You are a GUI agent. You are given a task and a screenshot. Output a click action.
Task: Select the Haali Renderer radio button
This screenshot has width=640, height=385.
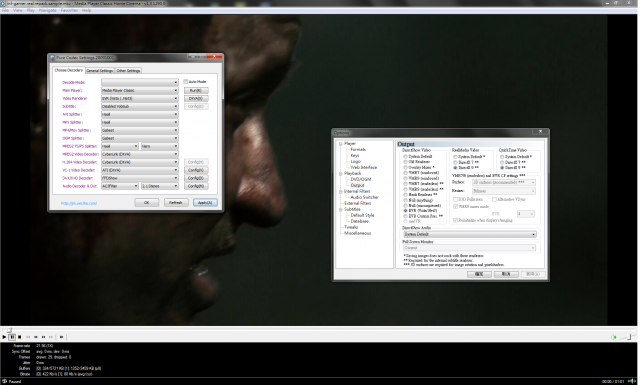click(x=406, y=195)
